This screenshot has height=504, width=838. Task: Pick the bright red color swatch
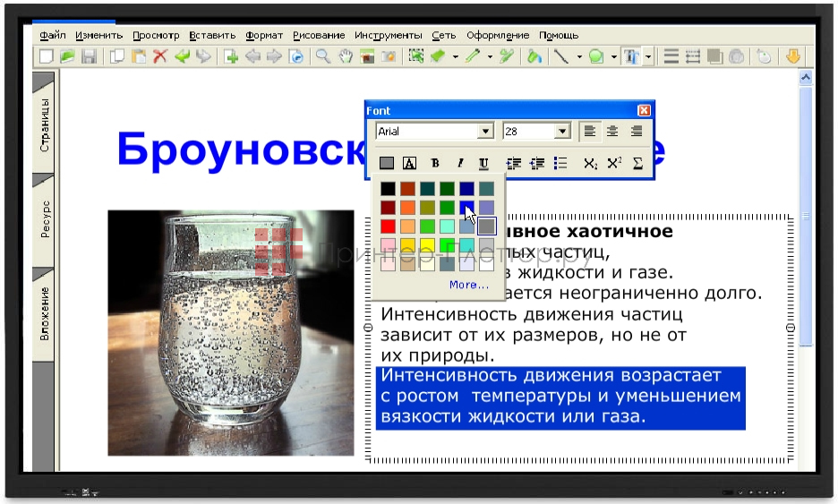tap(388, 226)
